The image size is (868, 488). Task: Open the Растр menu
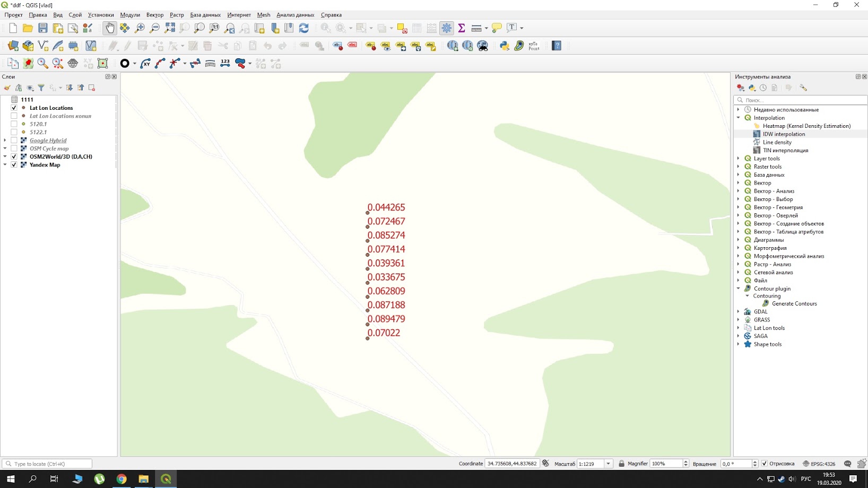[x=176, y=15]
